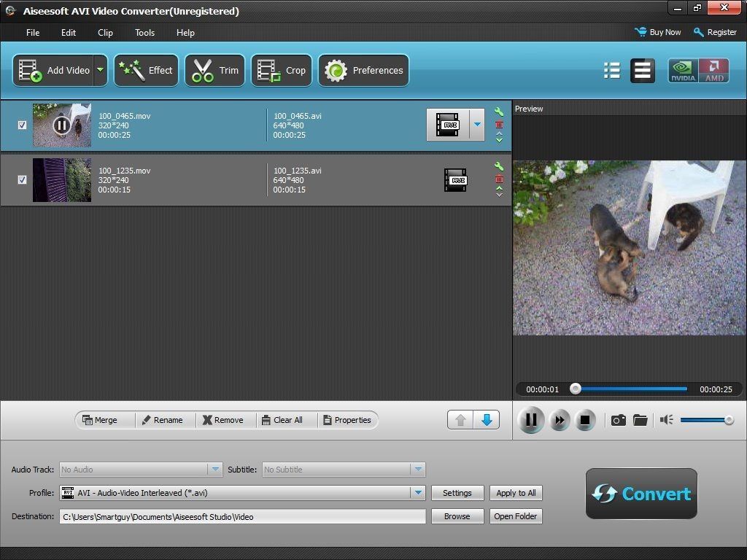
Task: Pause the preview playback
Action: pos(531,420)
